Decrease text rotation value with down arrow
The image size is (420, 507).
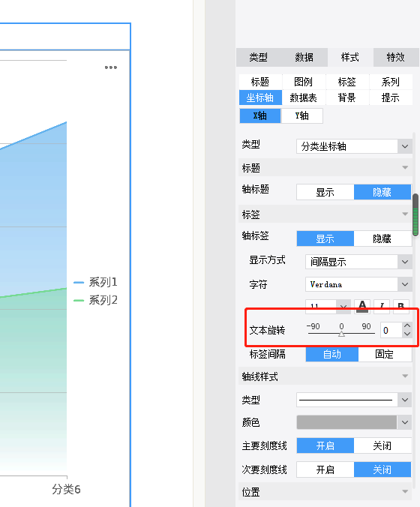click(x=407, y=334)
